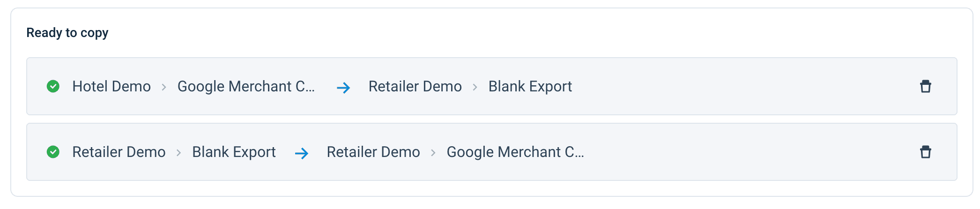Click source Google Merchant C... in Hotel Demo row
Image resolution: width=980 pixels, height=209 pixels.
[x=245, y=86]
